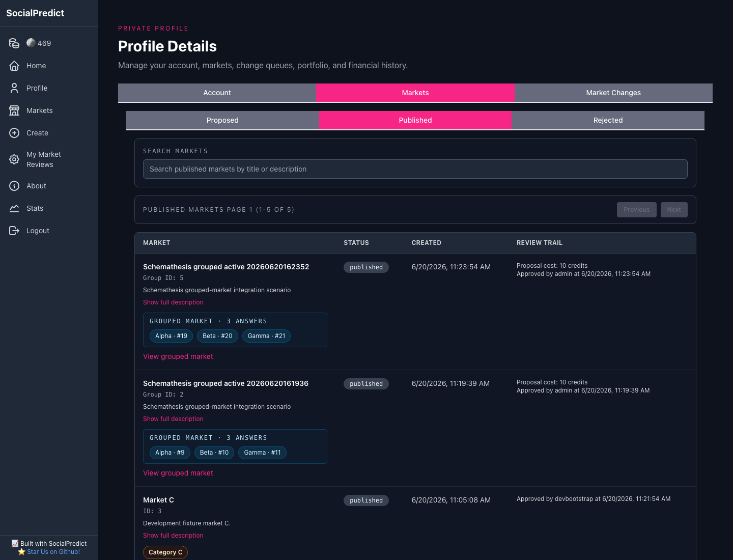Open Markets from sidebar menu

39,110
